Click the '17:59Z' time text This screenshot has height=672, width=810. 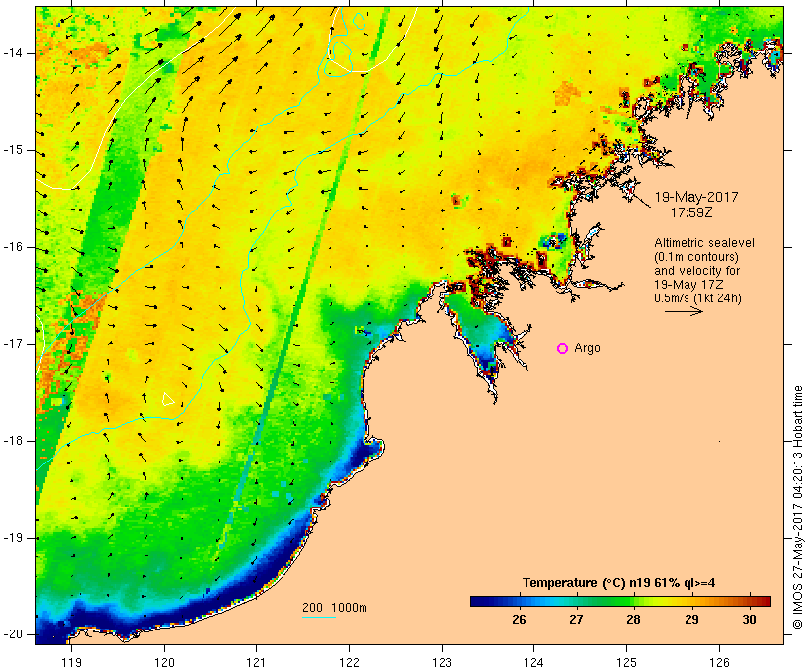pos(691,212)
